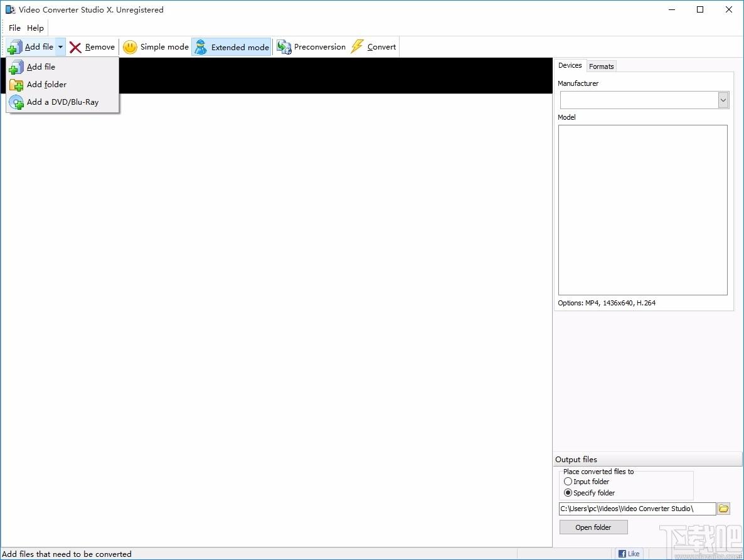Switch to the Formats tab
The height and width of the screenshot is (560, 744).
(x=601, y=66)
